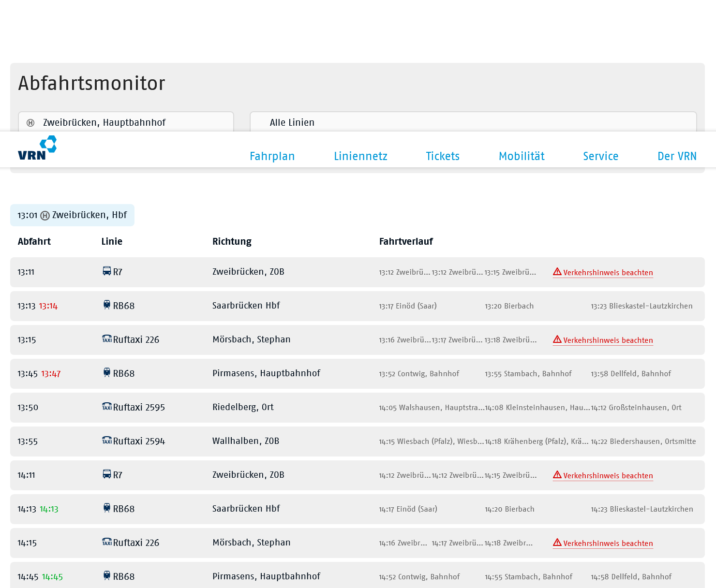The width and height of the screenshot is (716, 588).
Task: Click the stop icon in the 13:01 Zweibrücken, Hbf badge
Action: click(45, 216)
